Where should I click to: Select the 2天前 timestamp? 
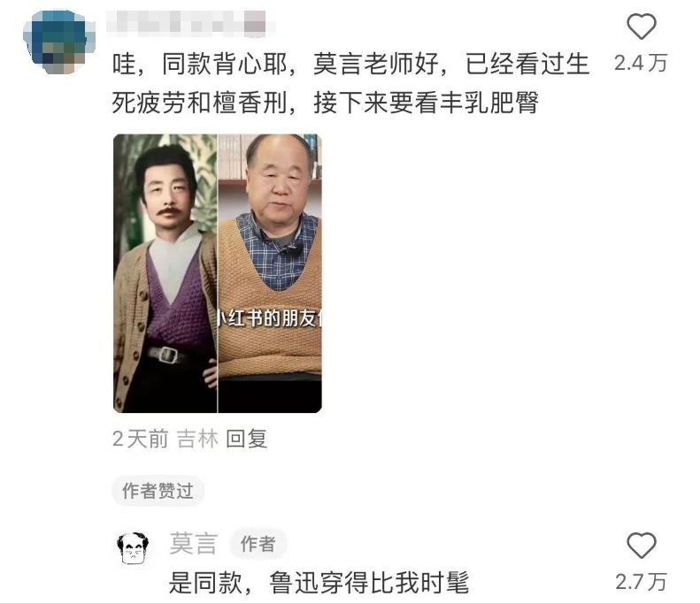pos(140,439)
